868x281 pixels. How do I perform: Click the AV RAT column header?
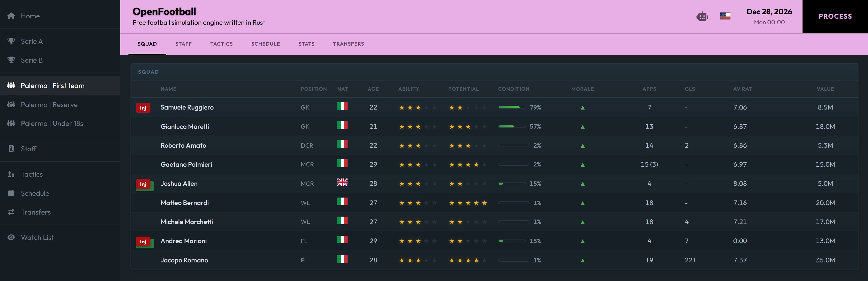(x=742, y=89)
